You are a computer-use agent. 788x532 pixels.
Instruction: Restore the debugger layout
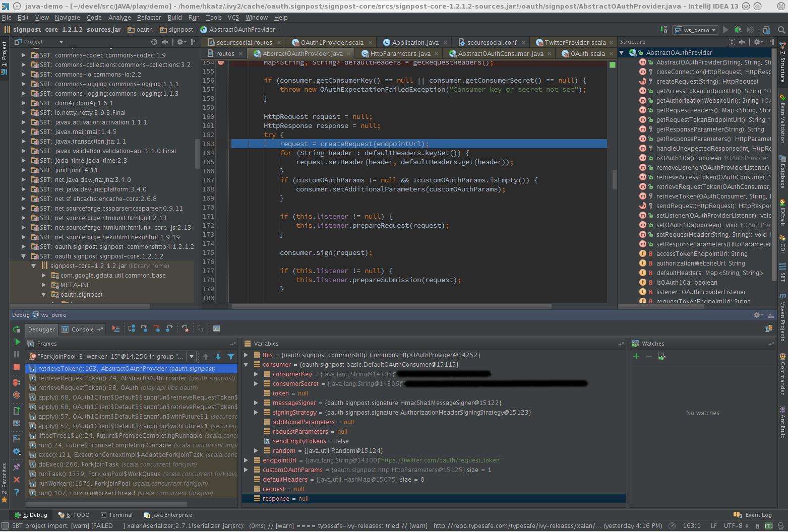(17, 439)
